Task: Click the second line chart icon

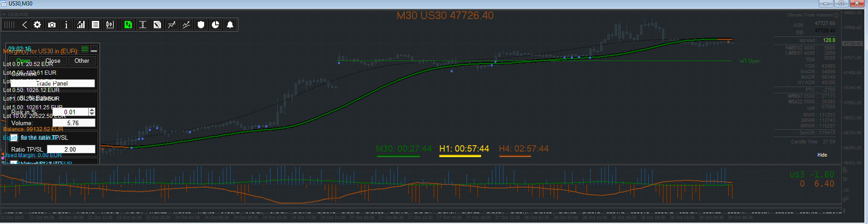Action: [x=186, y=25]
